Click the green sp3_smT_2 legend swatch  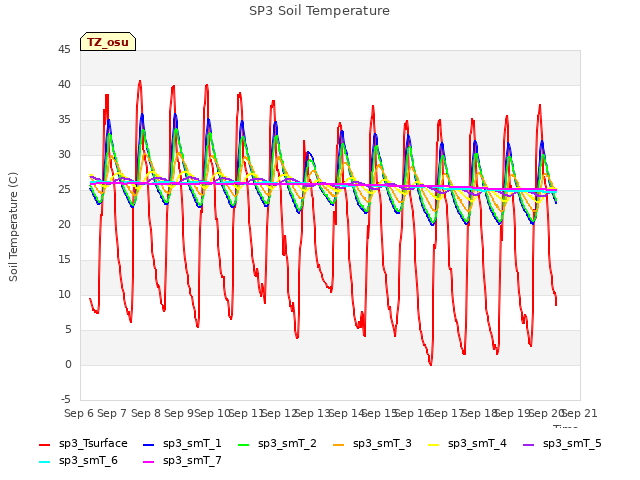244,444
